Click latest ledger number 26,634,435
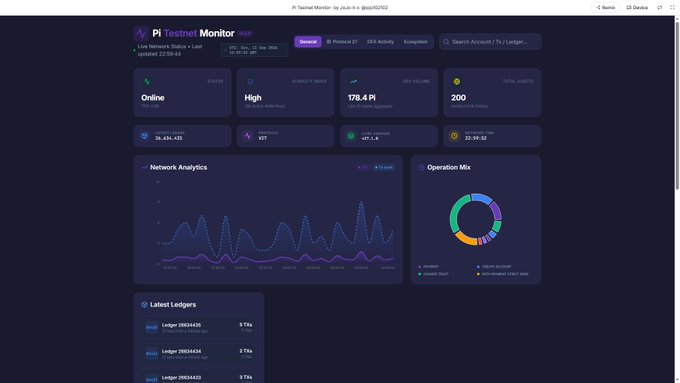 [x=169, y=138]
